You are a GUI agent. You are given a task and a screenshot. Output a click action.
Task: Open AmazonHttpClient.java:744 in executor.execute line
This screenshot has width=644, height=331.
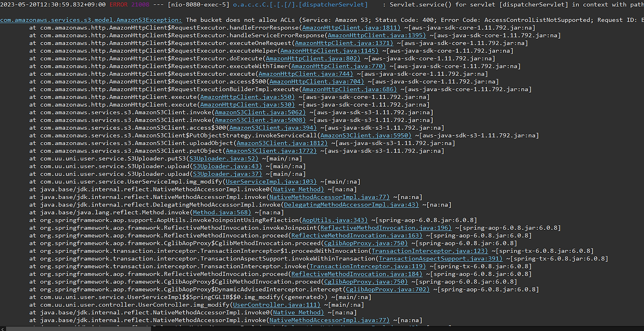coord(305,74)
